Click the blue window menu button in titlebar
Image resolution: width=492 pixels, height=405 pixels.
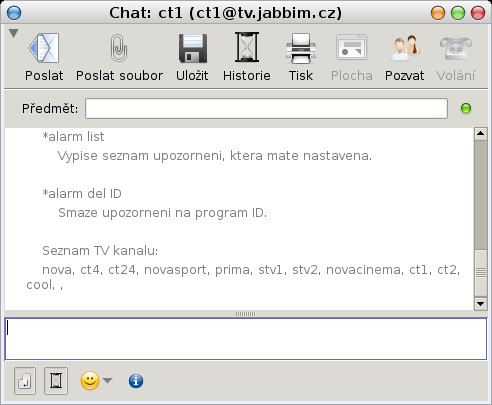click(14, 13)
